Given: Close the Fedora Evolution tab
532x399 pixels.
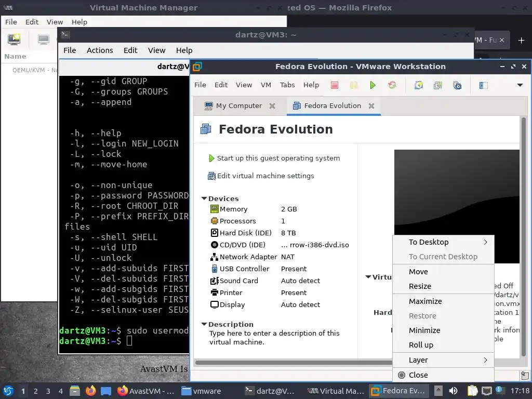Looking at the screenshot, I should click(x=371, y=106).
